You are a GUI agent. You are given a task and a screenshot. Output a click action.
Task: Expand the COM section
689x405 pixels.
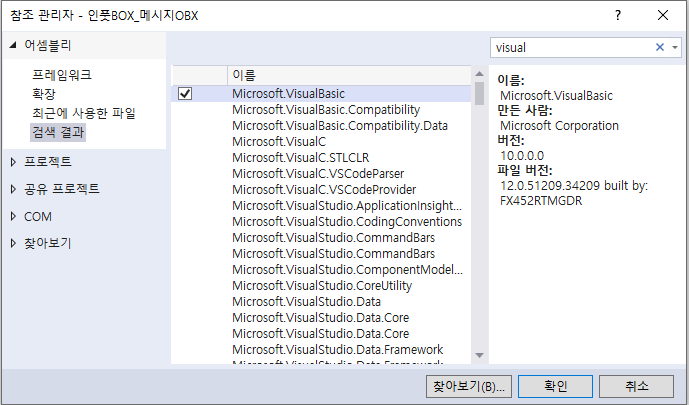pyautogui.click(x=13, y=217)
